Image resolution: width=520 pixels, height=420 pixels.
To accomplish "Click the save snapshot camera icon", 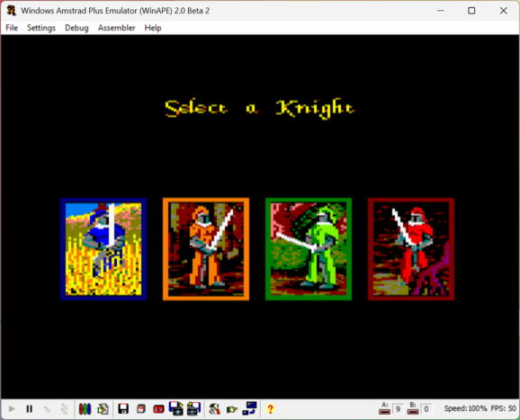I will (x=193, y=408).
